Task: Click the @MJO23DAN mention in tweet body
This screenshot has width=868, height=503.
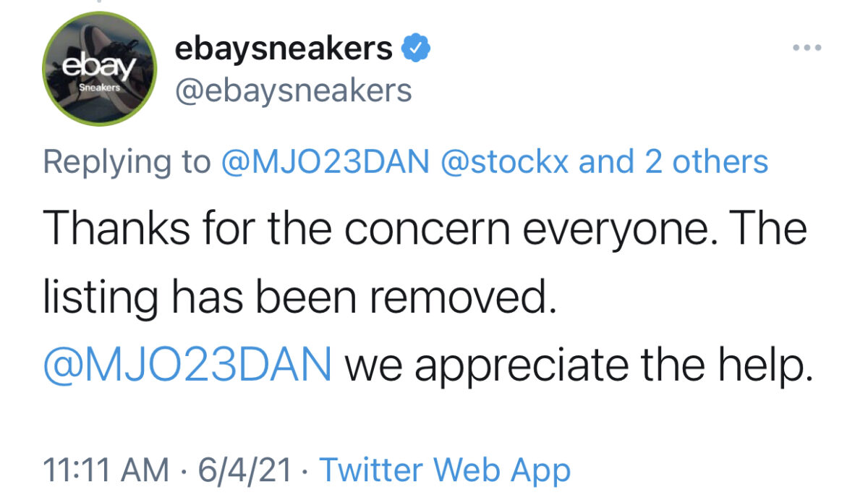Action: pyautogui.click(x=188, y=366)
